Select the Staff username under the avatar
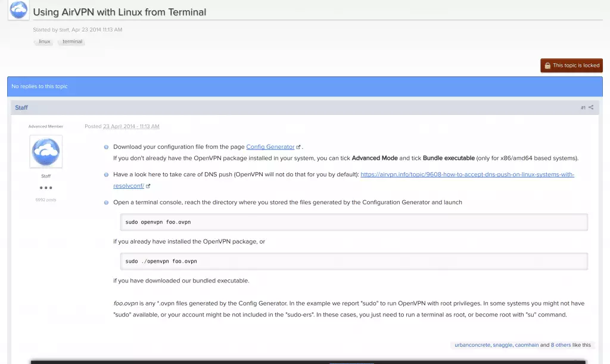The height and width of the screenshot is (364, 610). [45, 176]
